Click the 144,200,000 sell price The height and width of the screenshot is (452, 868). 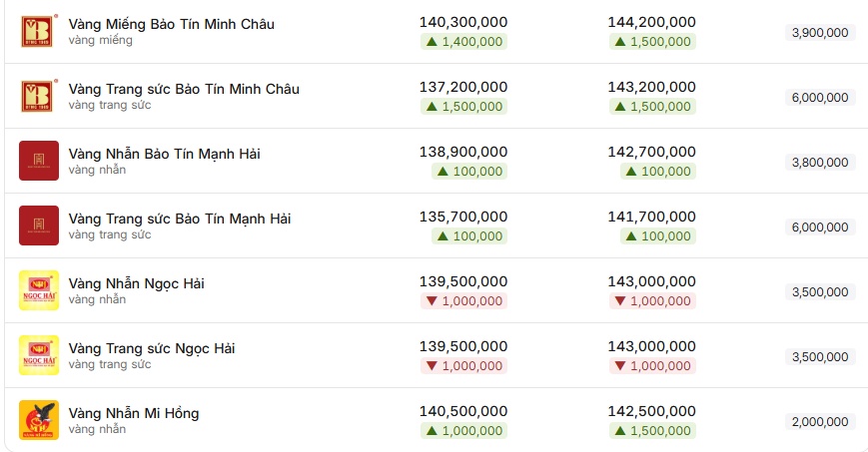651,22
